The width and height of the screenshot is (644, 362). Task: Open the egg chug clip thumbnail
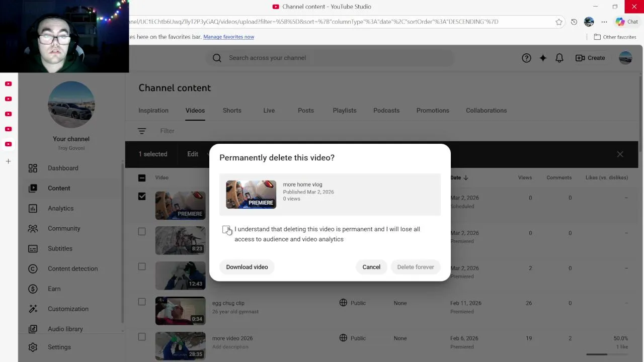[180, 311]
